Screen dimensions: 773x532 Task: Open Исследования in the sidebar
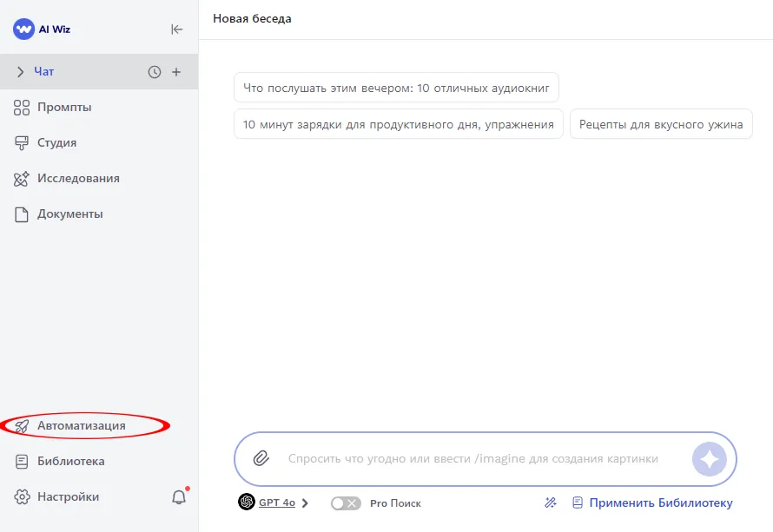pos(78,179)
